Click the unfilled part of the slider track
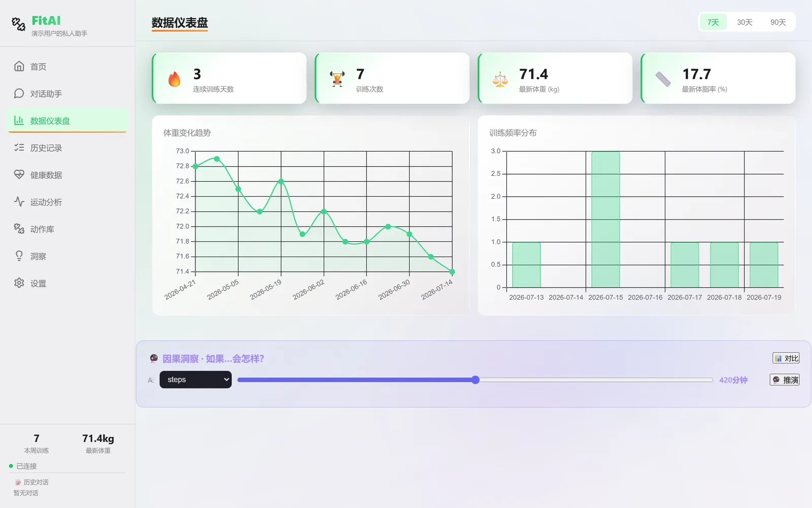This screenshot has height=508, width=812. point(596,380)
